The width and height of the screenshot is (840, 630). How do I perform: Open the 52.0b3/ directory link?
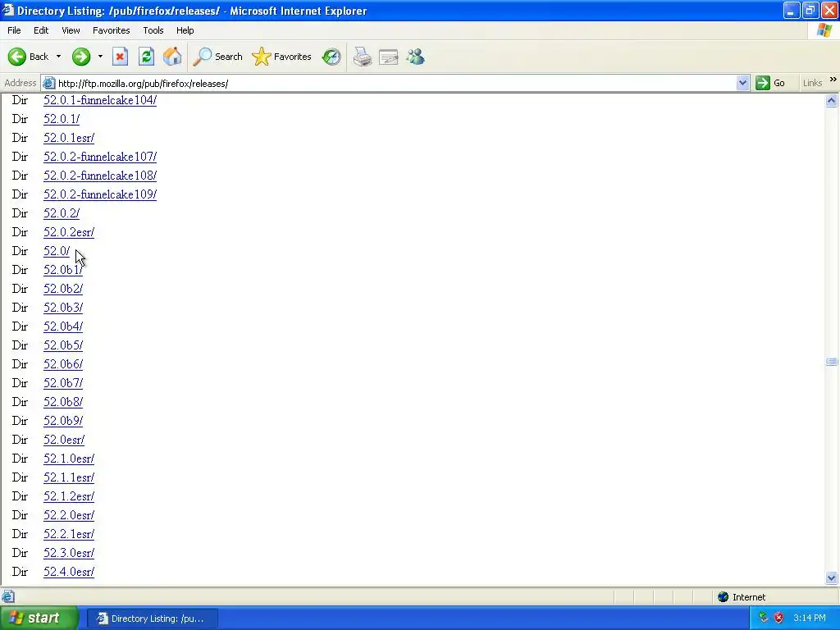pyautogui.click(x=62, y=308)
